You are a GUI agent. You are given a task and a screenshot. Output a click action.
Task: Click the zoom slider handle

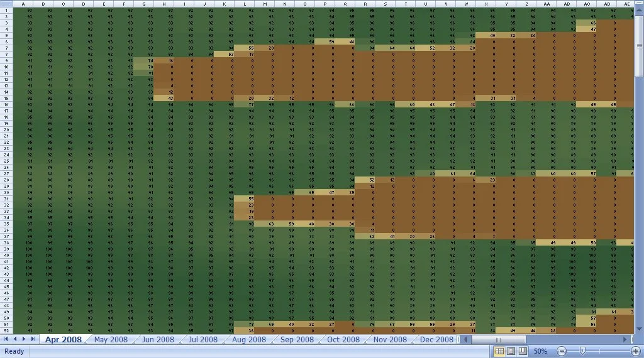tap(582, 351)
